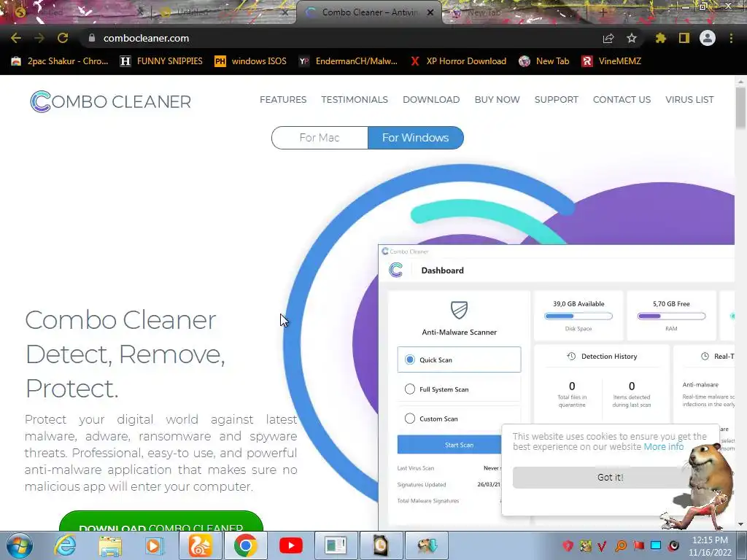The image size is (747, 560).
Task: Click the page vertical scrollbar thumb
Action: [740, 108]
